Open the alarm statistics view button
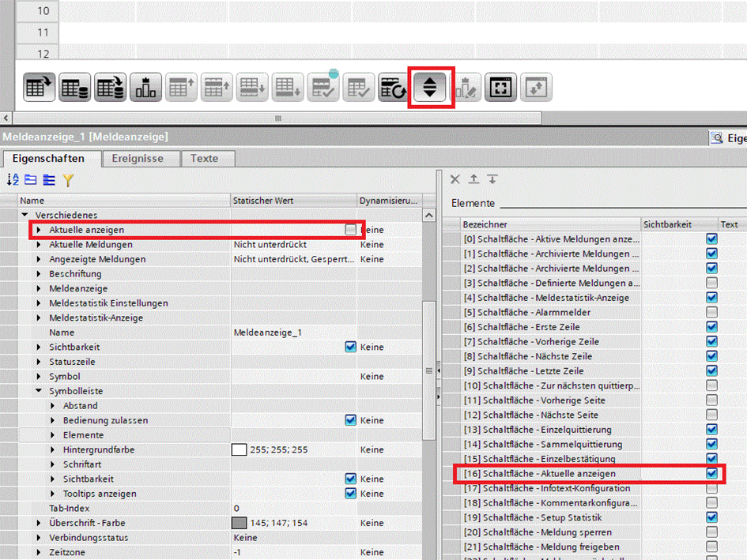Screen dimensions: 747x560 [x=145, y=87]
